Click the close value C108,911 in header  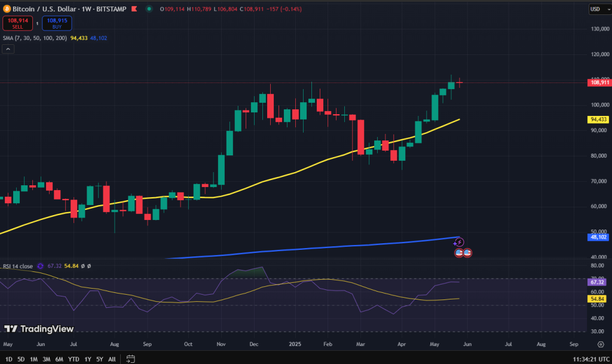point(252,9)
